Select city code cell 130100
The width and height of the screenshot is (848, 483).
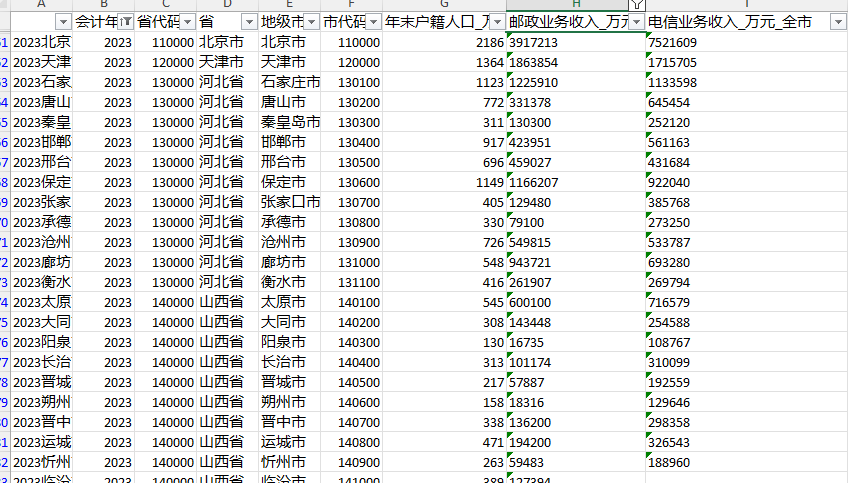pos(352,82)
